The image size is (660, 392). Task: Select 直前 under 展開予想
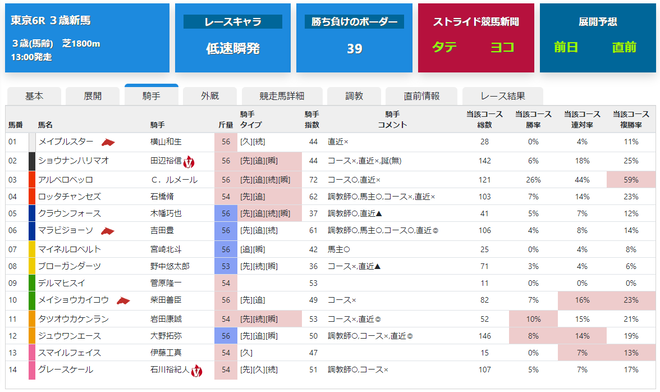coord(624,47)
